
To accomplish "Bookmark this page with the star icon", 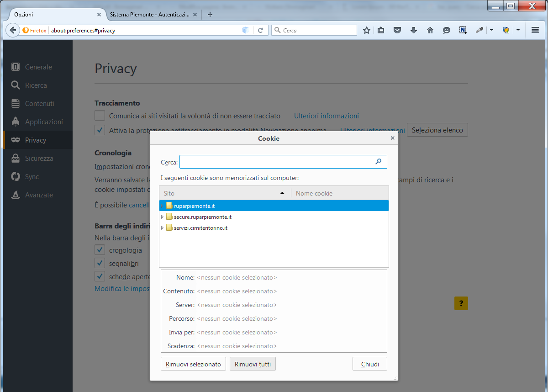I will pyautogui.click(x=366, y=30).
